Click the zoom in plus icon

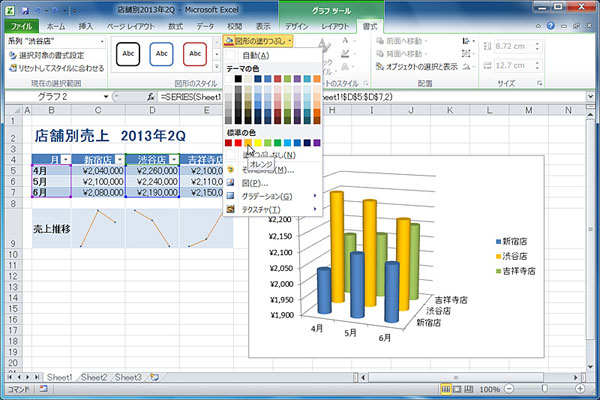pyautogui.click(x=582, y=390)
